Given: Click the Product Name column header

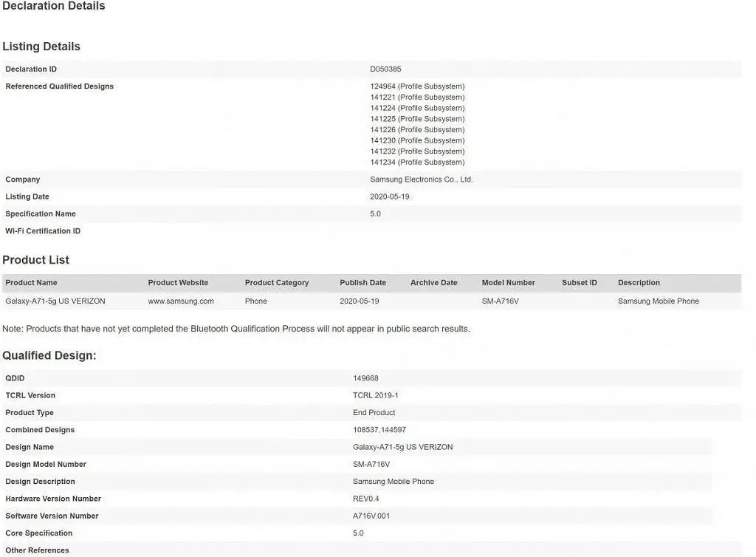Looking at the screenshot, I should pyautogui.click(x=31, y=283).
